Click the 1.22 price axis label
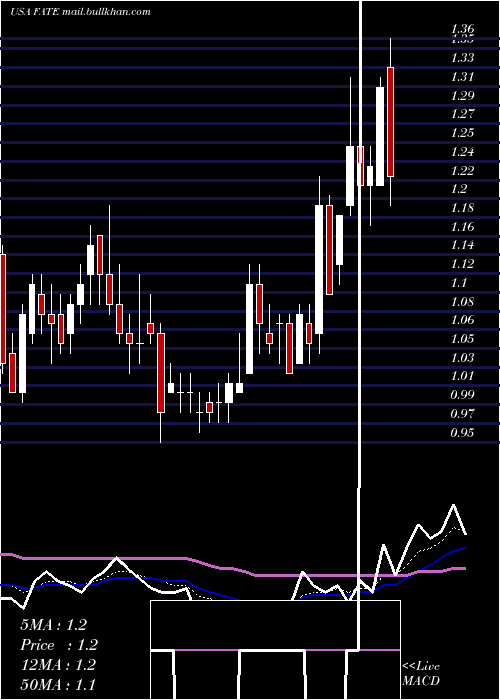 pyautogui.click(x=462, y=170)
